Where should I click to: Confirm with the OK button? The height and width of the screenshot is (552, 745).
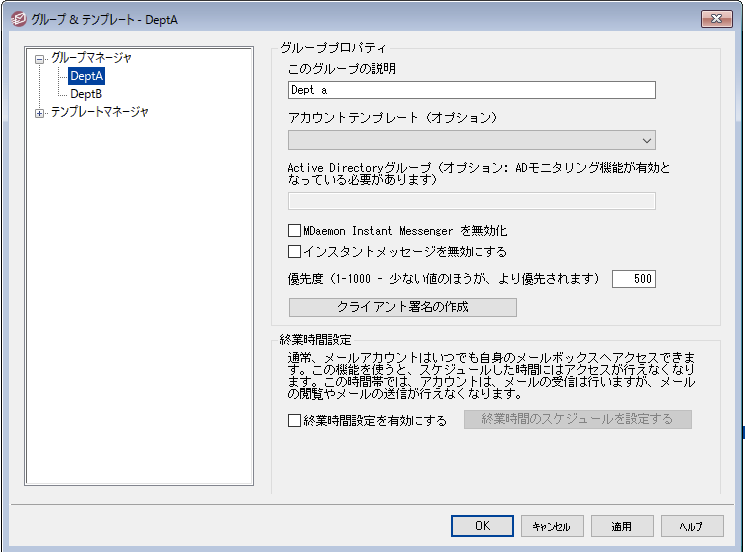tap(482, 526)
